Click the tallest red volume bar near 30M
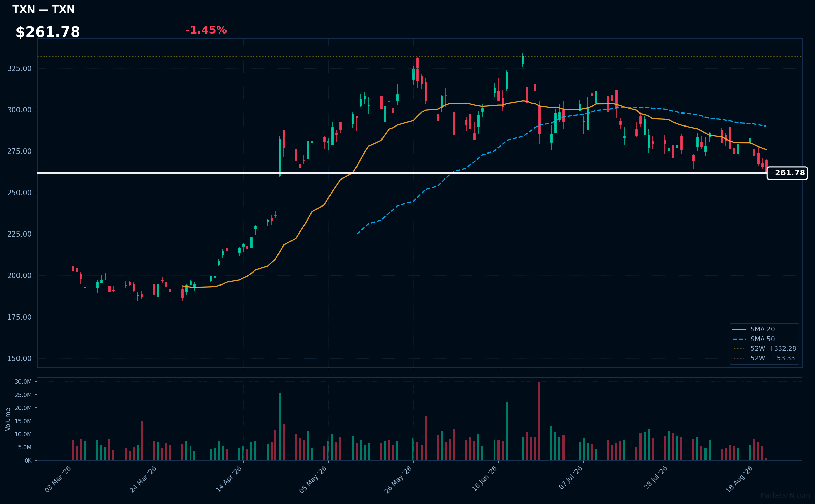Viewport: 815px width, 504px height. pyautogui.click(x=539, y=421)
